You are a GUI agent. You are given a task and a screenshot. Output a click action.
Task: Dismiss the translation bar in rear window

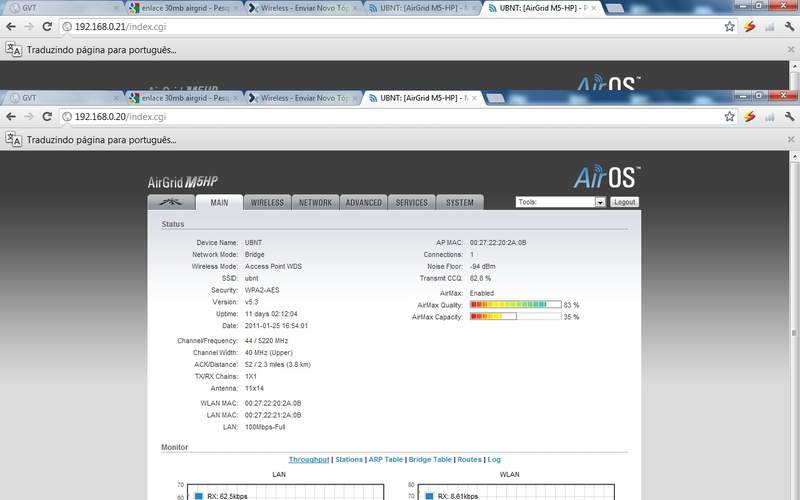click(x=791, y=49)
